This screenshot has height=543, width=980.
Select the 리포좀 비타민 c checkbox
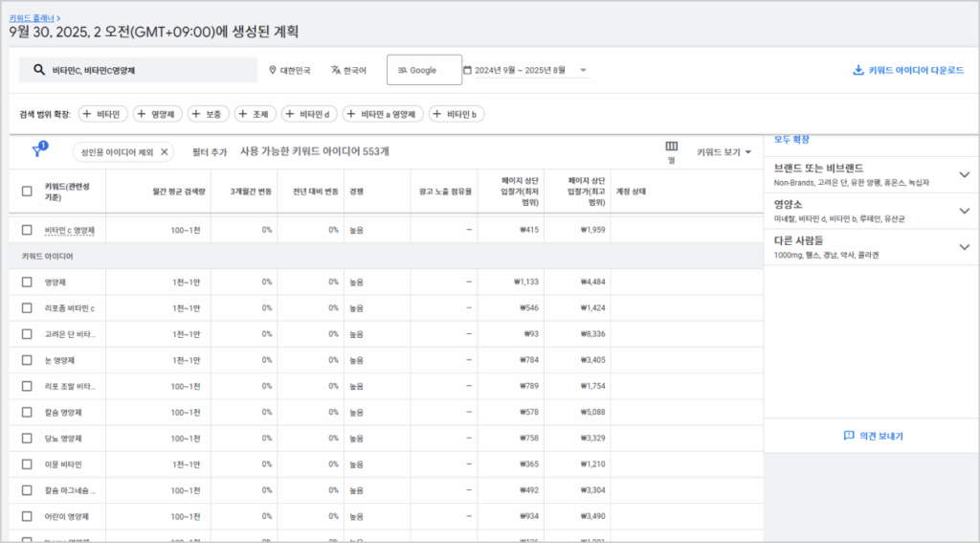point(27,307)
